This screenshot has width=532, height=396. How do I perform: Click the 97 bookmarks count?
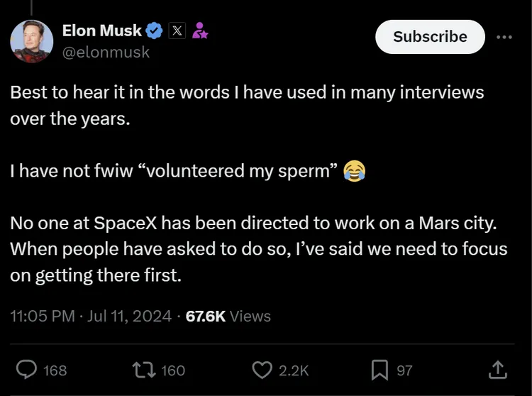tap(404, 370)
